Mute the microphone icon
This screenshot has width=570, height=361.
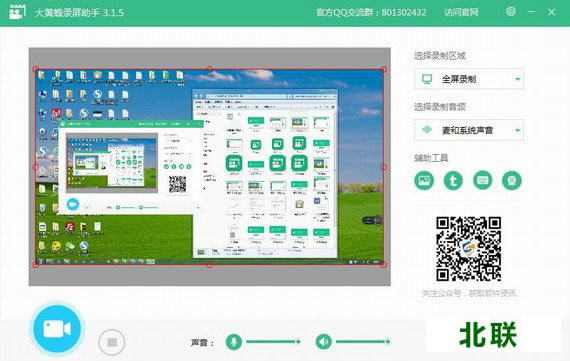pyautogui.click(x=234, y=342)
